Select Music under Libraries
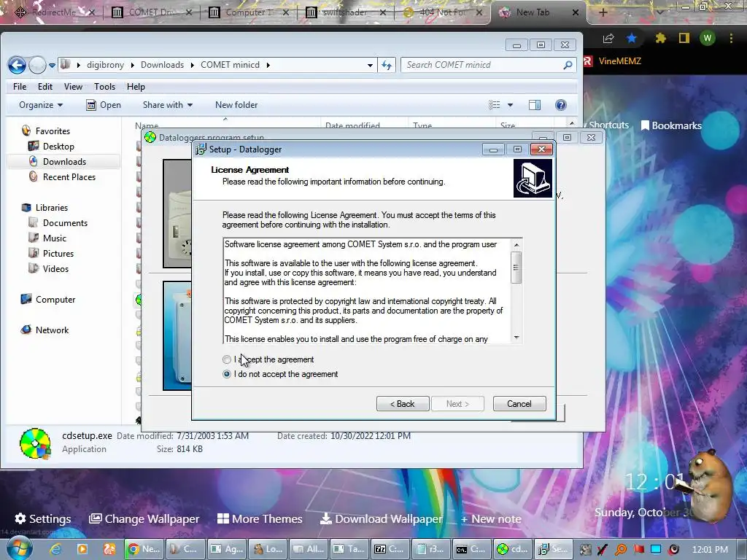747x560 pixels. [54, 238]
